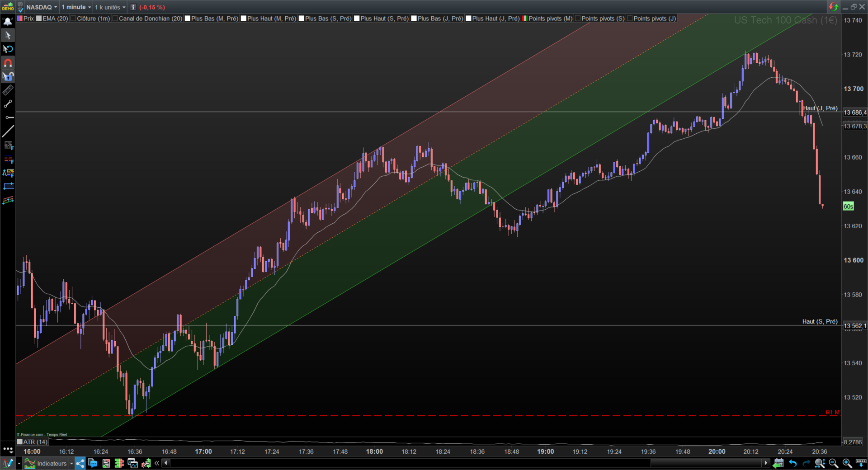Click the chart link group icon
This screenshot has width=868, height=470.
20,7
